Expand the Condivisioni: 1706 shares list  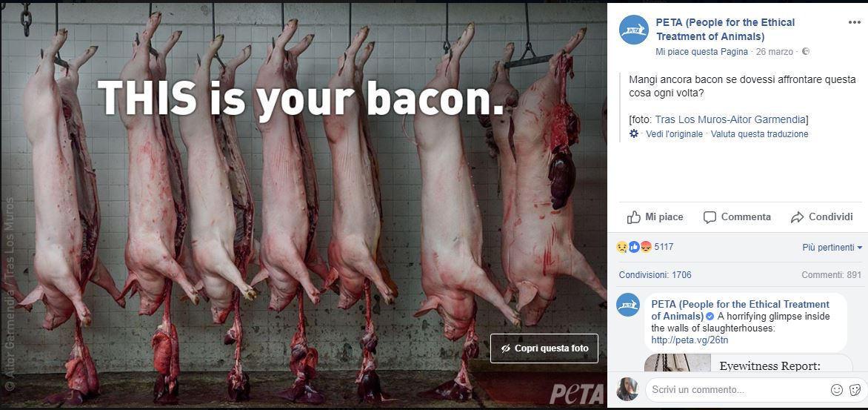(655, 275)
